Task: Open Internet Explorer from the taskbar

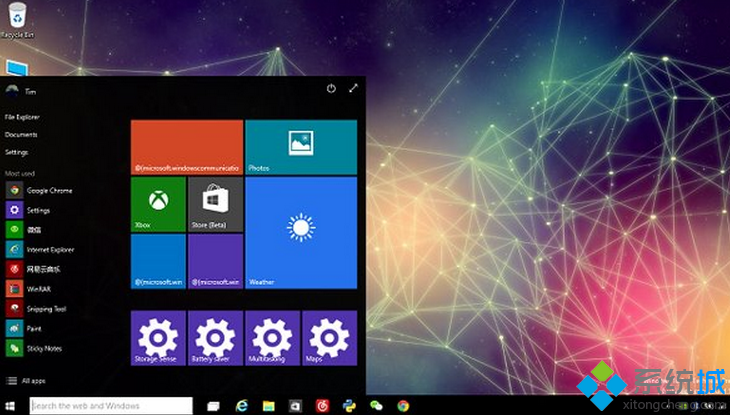Action: click(x=241, y=406)
